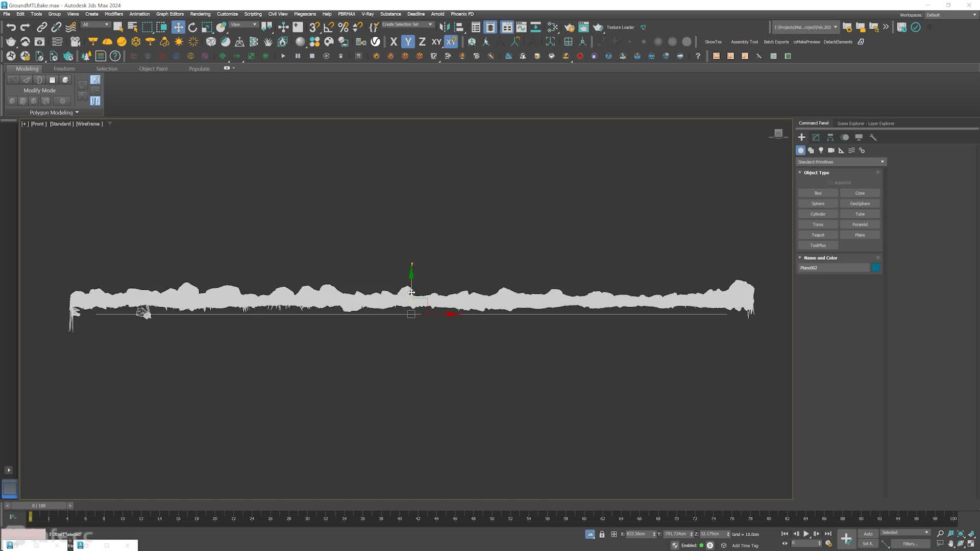Create a Sphere primitive
The width and height of the screenshot is (980, 551).
(x=818, y=204)
